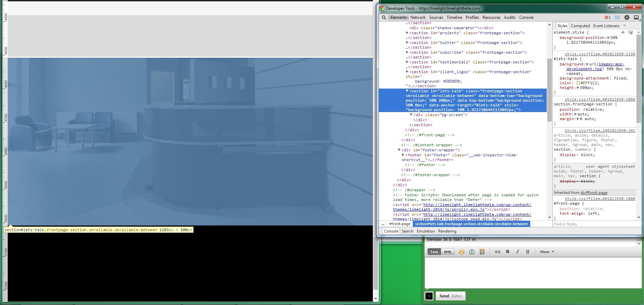This screenshot has width=644, height=305.
Task: Toggle element state selector icon
Action: pyautogui.click(x=631, y=32)
